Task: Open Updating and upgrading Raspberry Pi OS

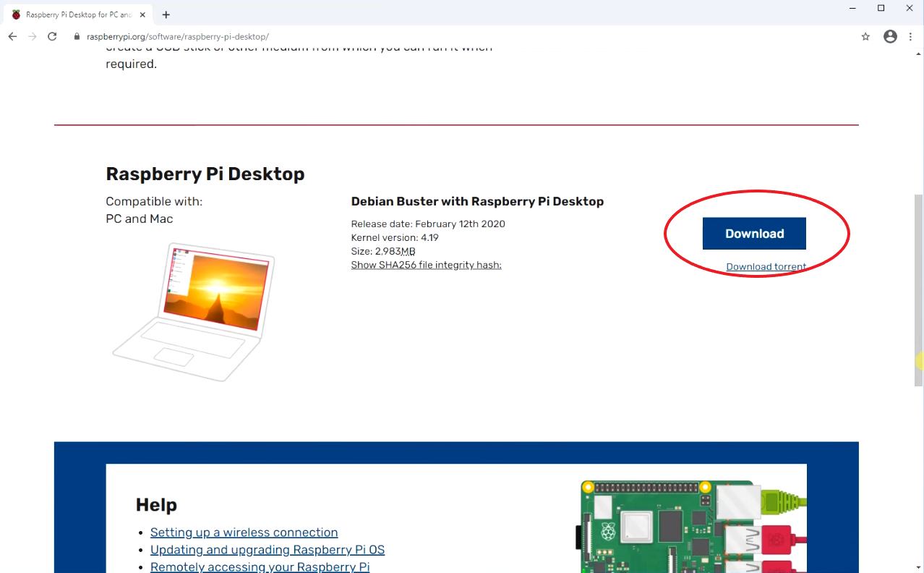Action: (268, 549)
